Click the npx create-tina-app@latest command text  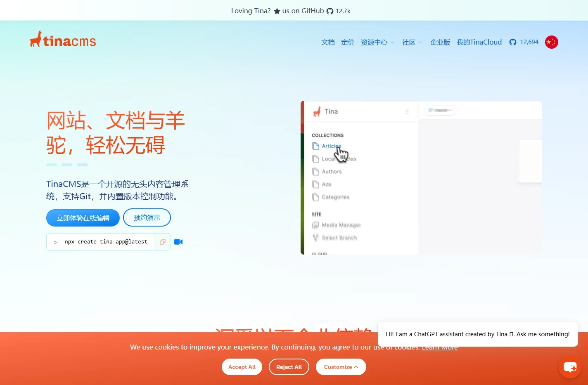coord(106,242)
